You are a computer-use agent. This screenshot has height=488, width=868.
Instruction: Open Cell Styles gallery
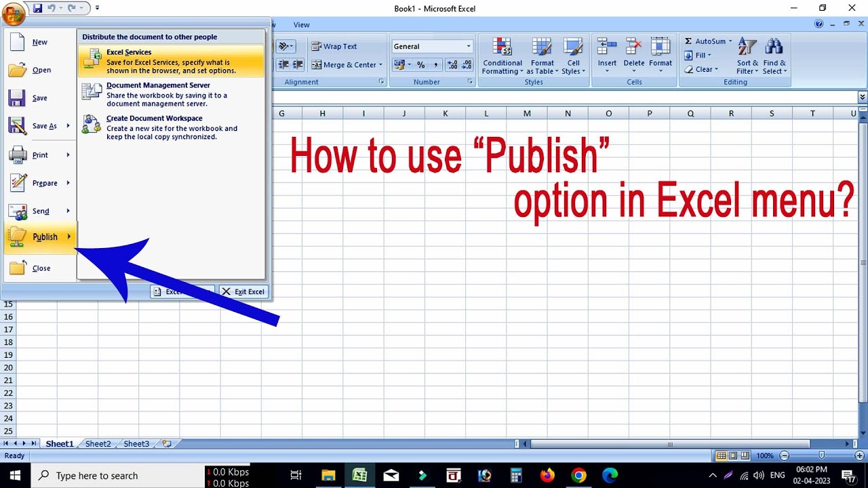[x=573, y=56]
